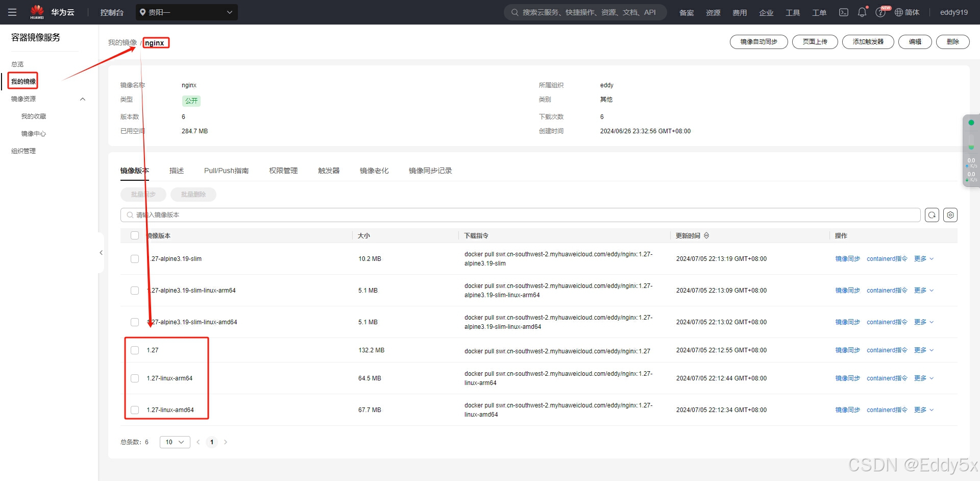Click 镜像同步 for the 1.27 row
The image size is (980, 481).
(847, 350)
